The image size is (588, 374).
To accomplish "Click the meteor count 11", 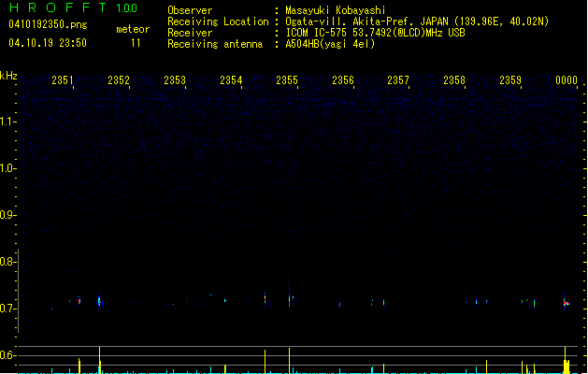I will [x=136, y=43].
